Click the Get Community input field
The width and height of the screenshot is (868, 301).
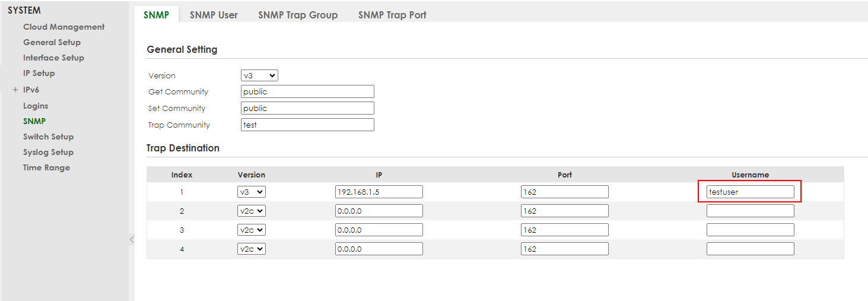[x=308, y=91]
